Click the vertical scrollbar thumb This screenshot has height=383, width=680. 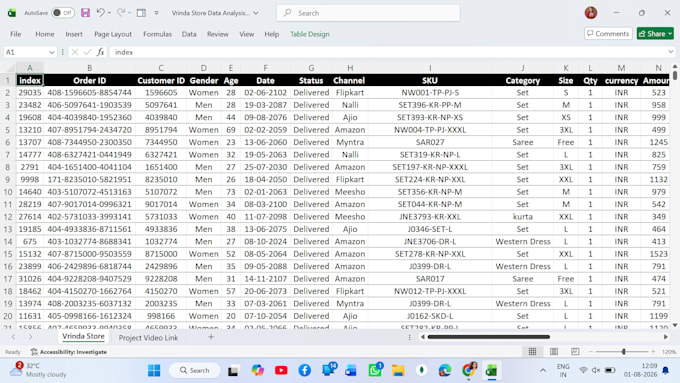pyautogui.click(x=675, y=75)
